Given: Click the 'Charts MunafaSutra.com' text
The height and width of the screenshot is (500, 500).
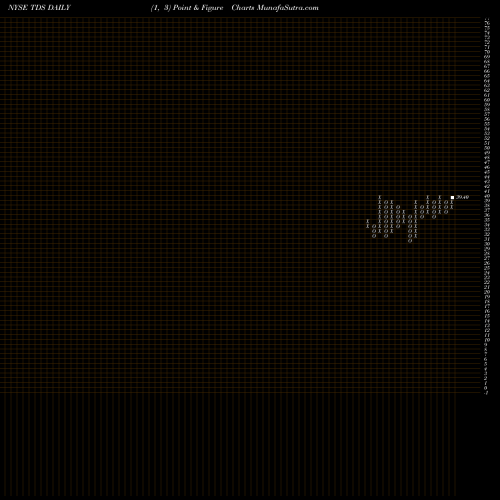Looking at the screenshot, I should [275, 8].
